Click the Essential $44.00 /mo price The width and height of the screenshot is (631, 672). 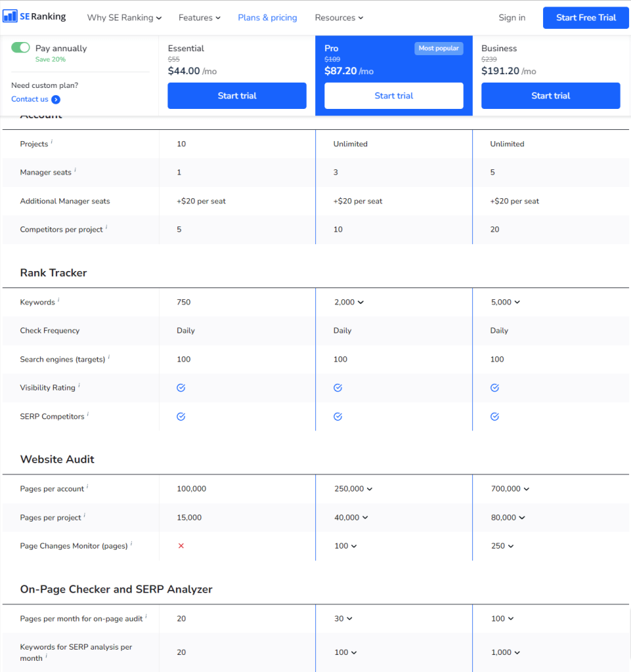(192, 71)
